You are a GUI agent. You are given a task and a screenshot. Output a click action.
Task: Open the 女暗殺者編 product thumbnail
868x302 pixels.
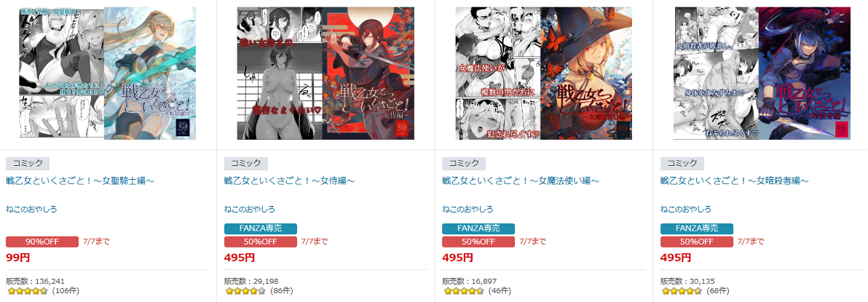[x=762, y=73]
